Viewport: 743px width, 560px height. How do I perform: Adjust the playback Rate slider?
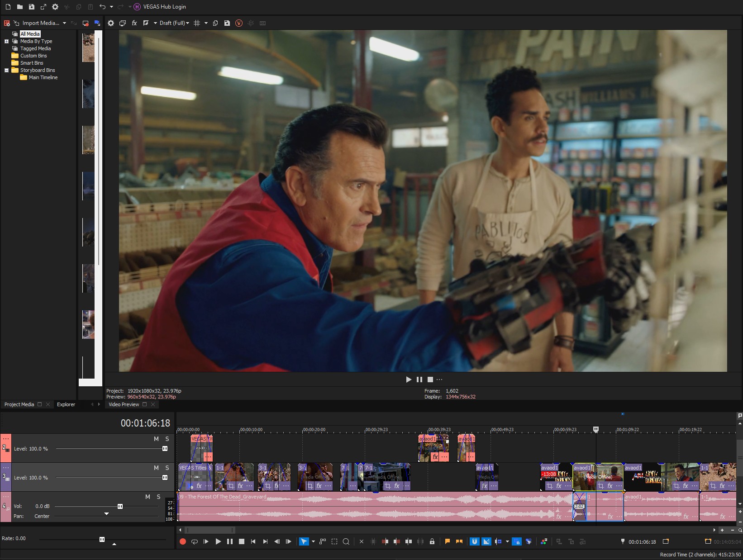click(102, 539)
